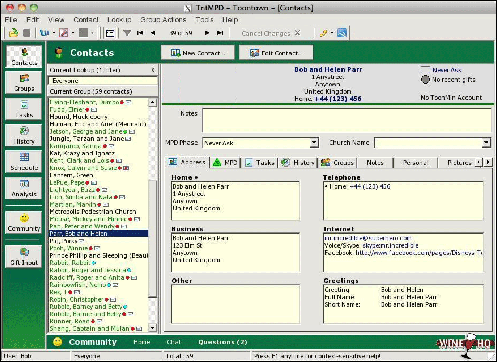Switch to the Personal tab
Image resolution: width=497 pixels, height=362 pixels.
[x=415, y=162]
